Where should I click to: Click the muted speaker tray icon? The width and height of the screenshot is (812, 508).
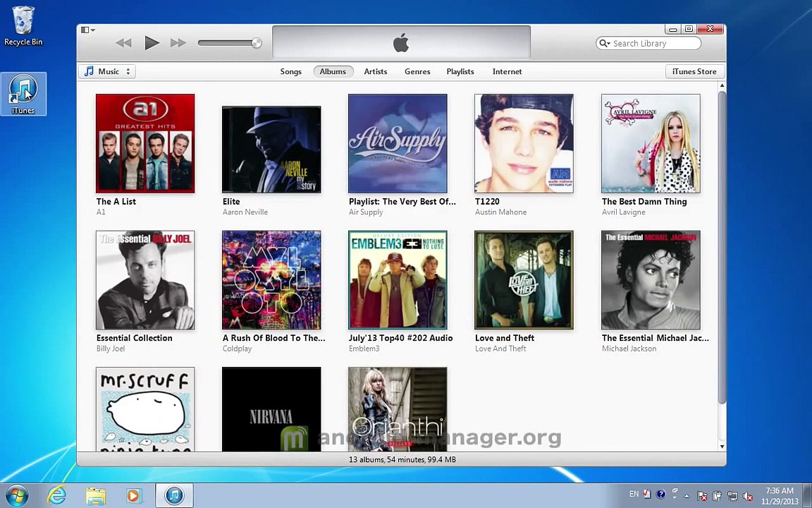[x=747, y=496]
